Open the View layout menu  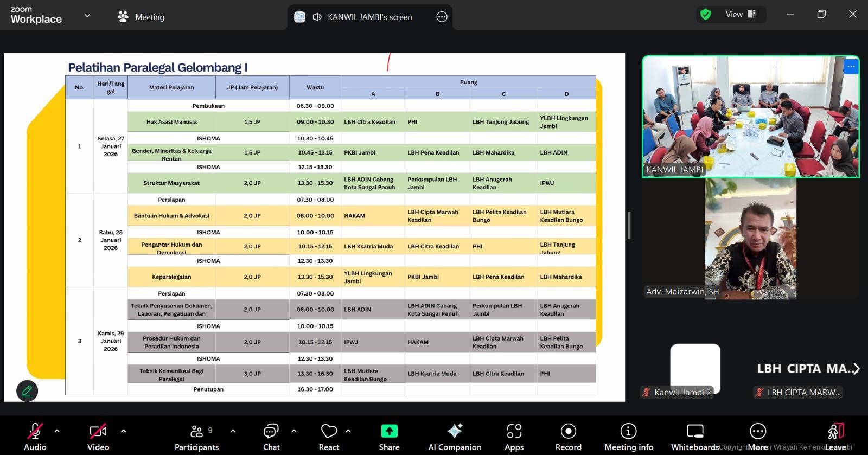tap(740, 15)
